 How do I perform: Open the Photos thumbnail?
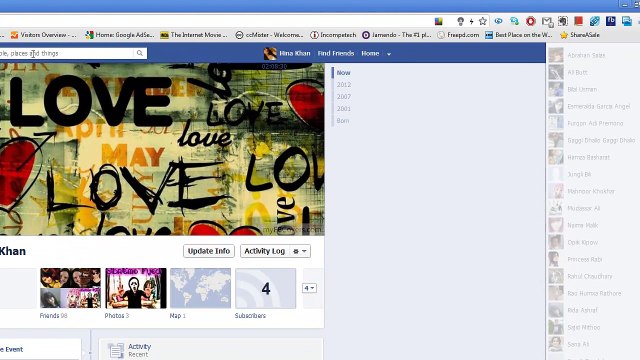point(136,288)
